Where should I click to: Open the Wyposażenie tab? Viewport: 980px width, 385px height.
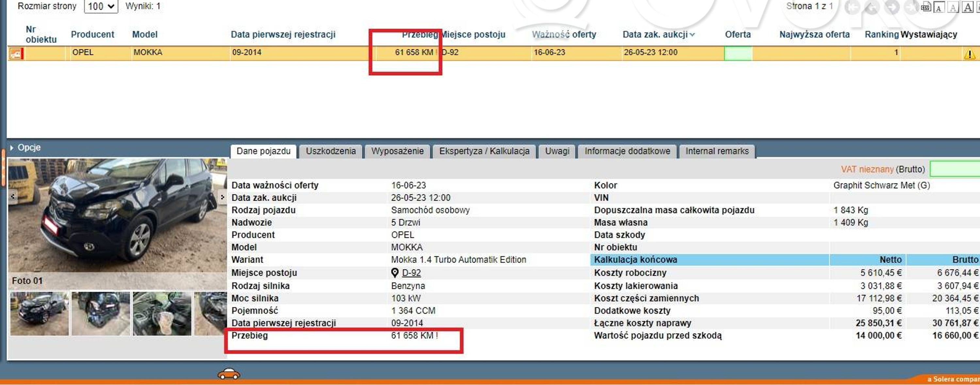(397, 151)
